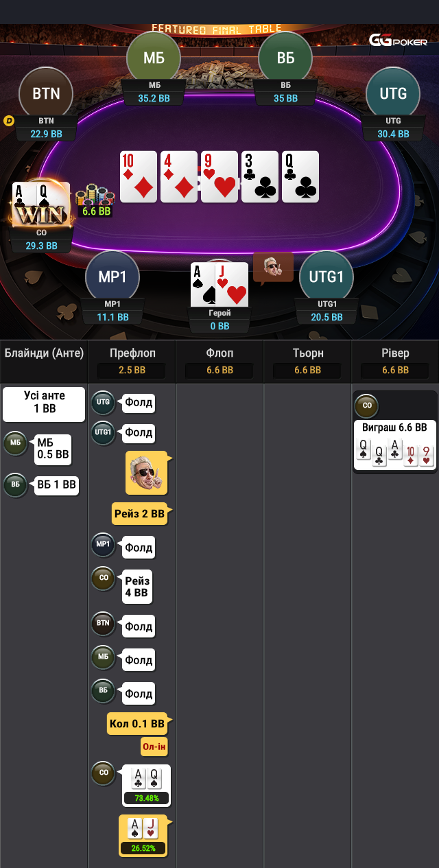Click the МБ player seat avatar

click(x=154, y=58)
